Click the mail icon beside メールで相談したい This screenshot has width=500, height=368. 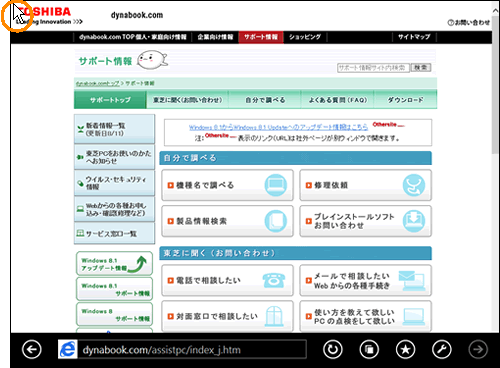coord(412,281)
